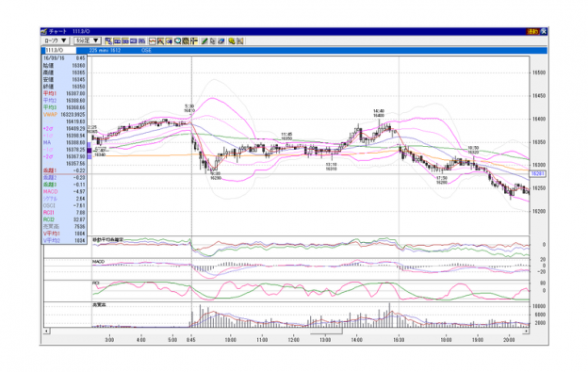The height and width of the screenshot is (372, 588).
Task: Click the horizontal scrollbar thumb below chart
Action: pos(326,332)
